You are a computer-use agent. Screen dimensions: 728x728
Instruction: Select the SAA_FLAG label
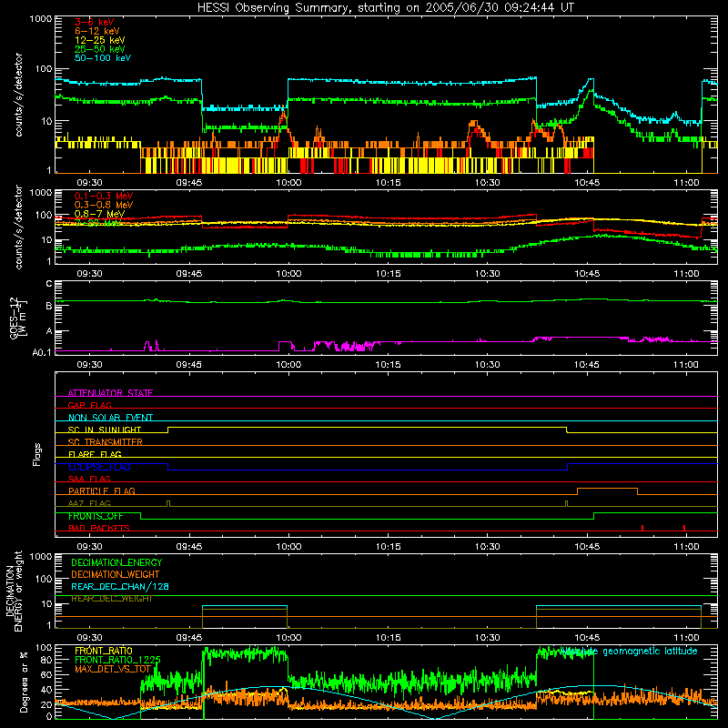click(89, 479)
